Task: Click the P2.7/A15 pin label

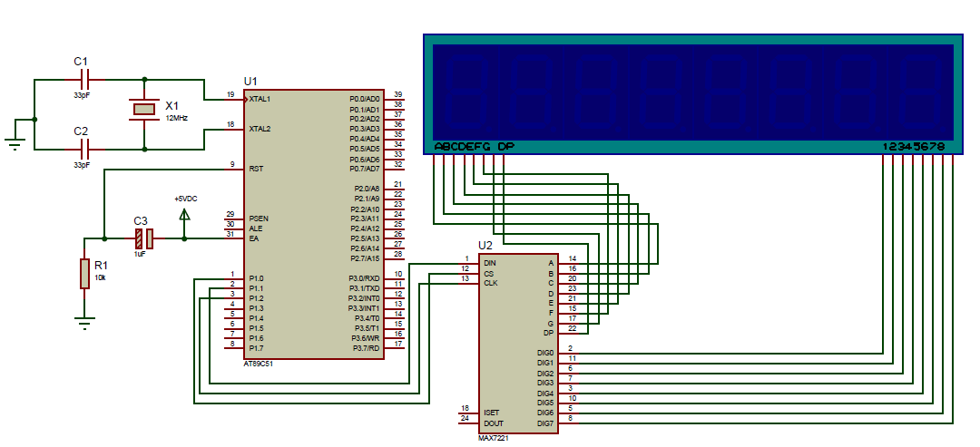Action: 364,258
